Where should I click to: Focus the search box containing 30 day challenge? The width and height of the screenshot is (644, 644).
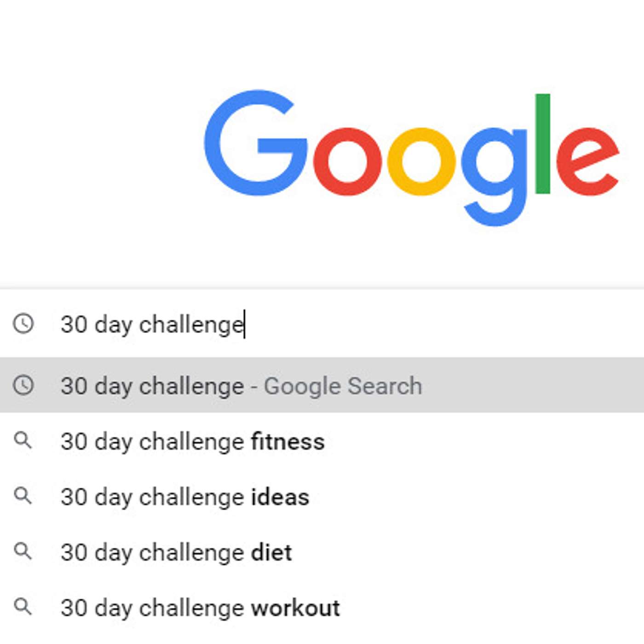coord(322,324)
